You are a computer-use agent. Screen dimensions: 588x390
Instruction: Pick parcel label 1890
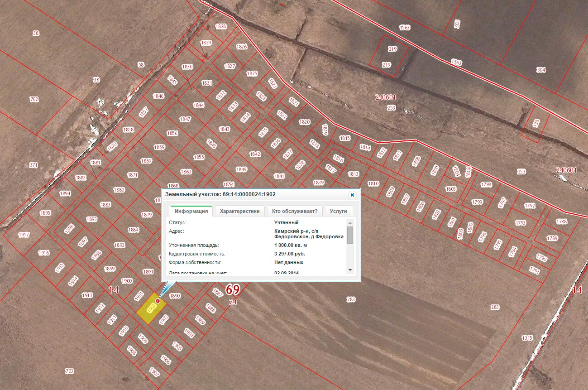(x=175, y=296)
